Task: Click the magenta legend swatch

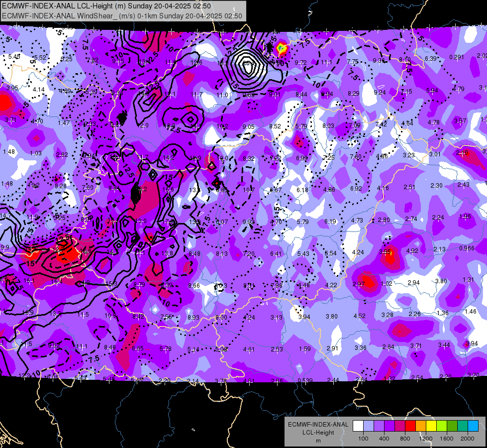Action: click(400, 426)
